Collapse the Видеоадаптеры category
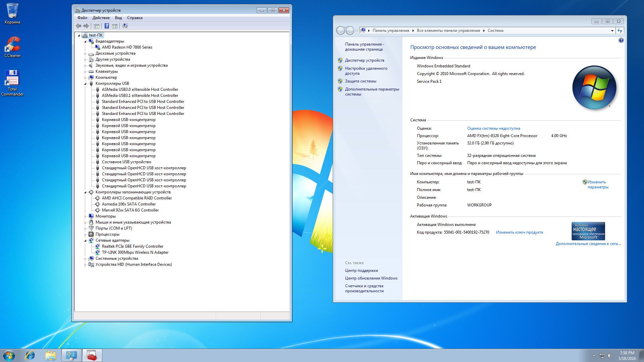644x362 pixels. coord(86,42)
